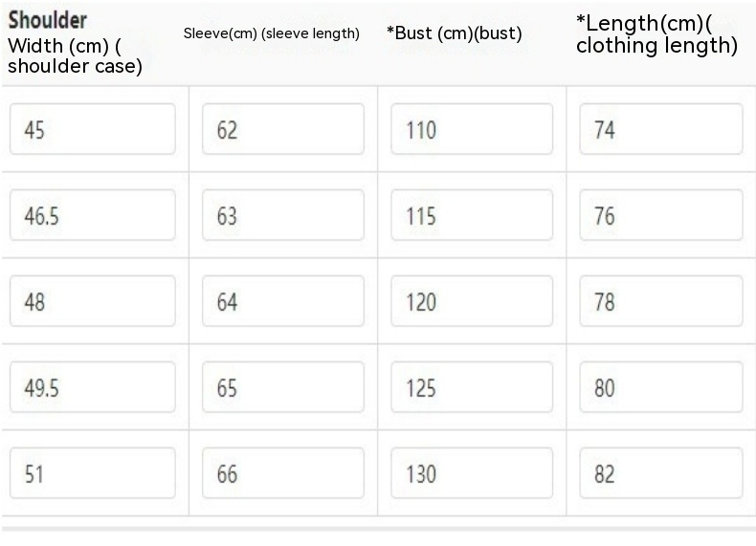
Task: Click the clothing length box containing 80
Action: point(661,387)
